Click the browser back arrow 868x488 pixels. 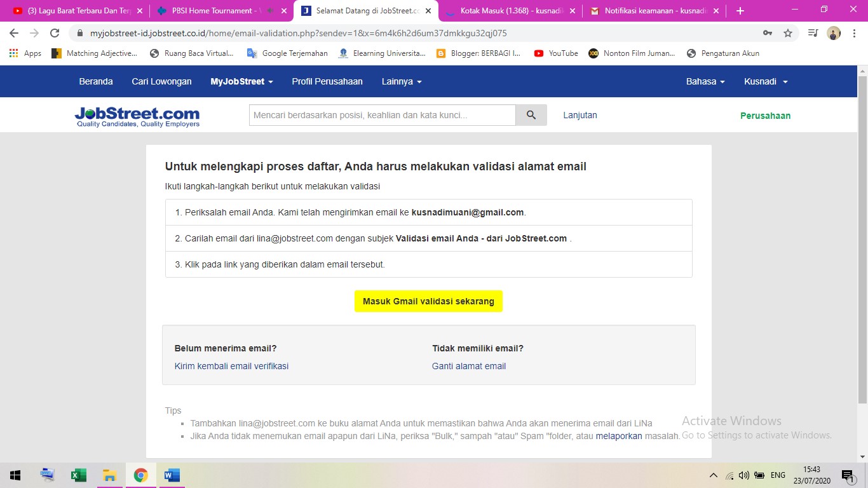tap(14, 33)
